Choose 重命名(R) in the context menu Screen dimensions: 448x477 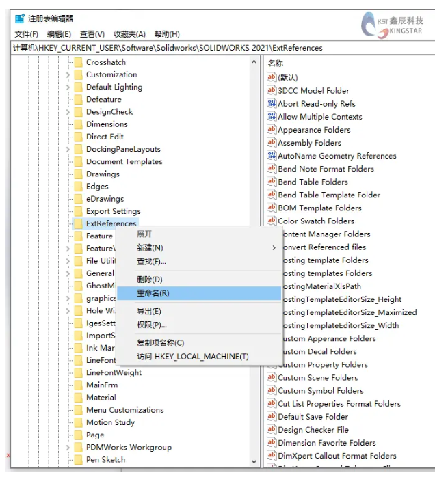point(199,293)
